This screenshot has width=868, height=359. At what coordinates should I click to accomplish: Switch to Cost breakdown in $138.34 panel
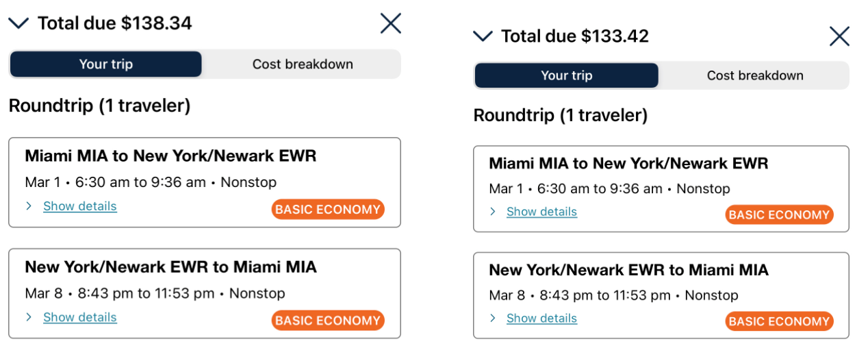click(303, 64)
